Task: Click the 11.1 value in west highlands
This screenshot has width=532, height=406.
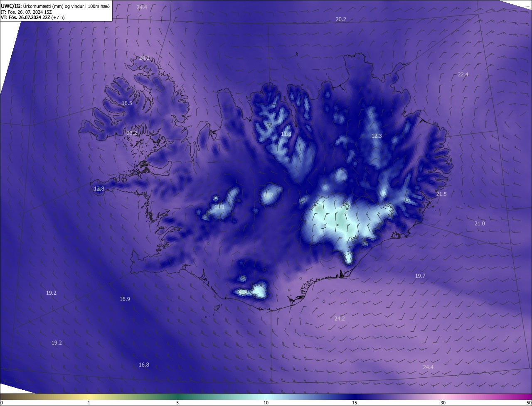Action: (x=219, y=207)
